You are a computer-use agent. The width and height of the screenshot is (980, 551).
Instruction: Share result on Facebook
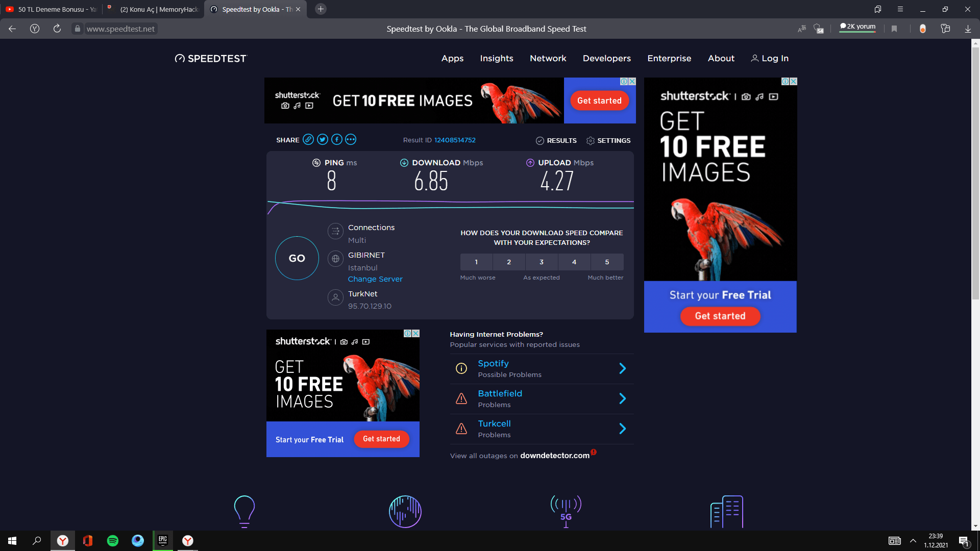[336, 140]
